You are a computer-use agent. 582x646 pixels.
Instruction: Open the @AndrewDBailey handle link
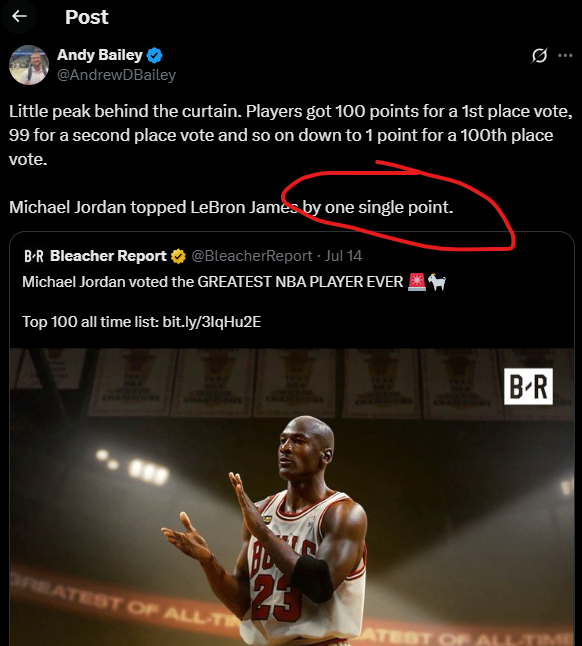(x=117, y=75)
